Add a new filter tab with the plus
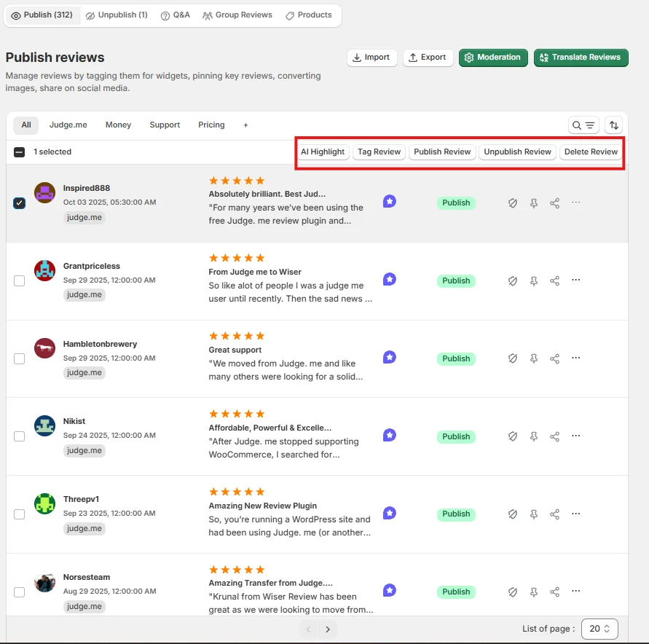 tap(245, 125)
